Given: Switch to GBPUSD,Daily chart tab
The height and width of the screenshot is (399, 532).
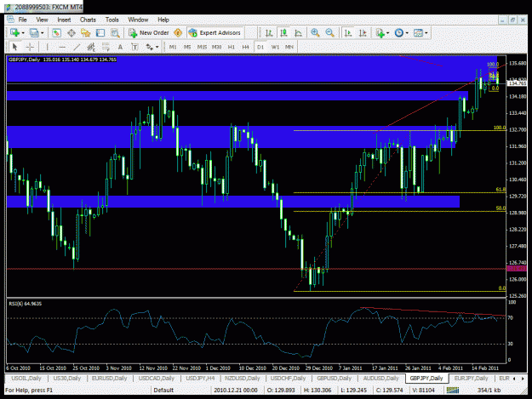Looking at the screenshot, I should [334, 378].
